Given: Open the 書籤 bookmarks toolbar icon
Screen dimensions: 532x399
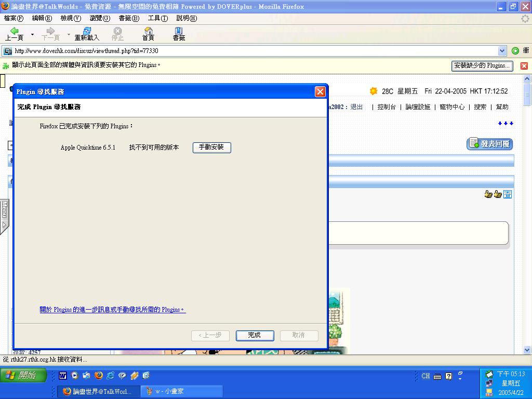Looking at the screenshot, I should pos(179,34).
